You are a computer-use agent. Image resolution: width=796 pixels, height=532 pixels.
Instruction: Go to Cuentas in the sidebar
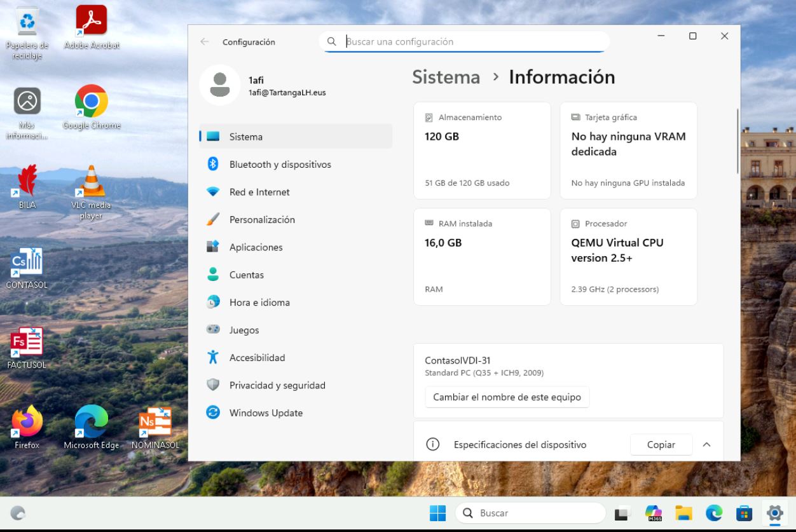click(246, 275)
